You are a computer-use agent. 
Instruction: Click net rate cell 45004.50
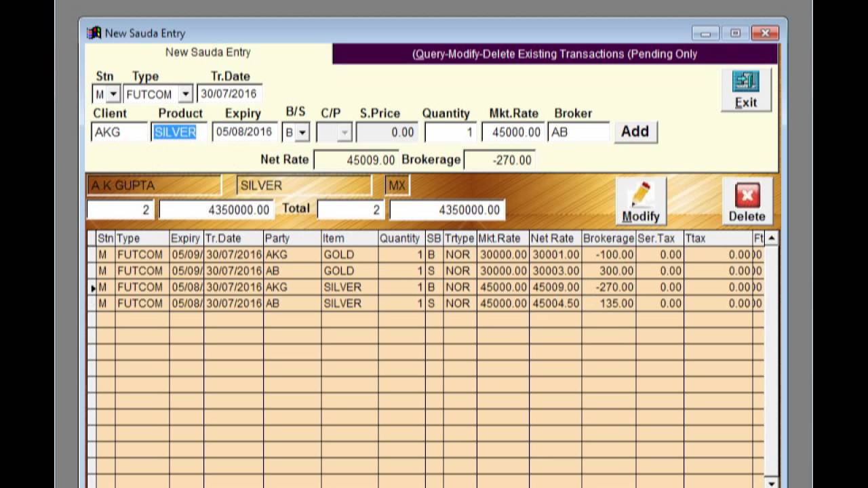tap(555, 304)
